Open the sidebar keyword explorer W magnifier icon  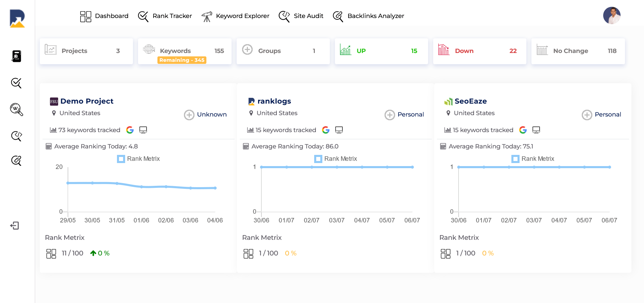[16, 110]
